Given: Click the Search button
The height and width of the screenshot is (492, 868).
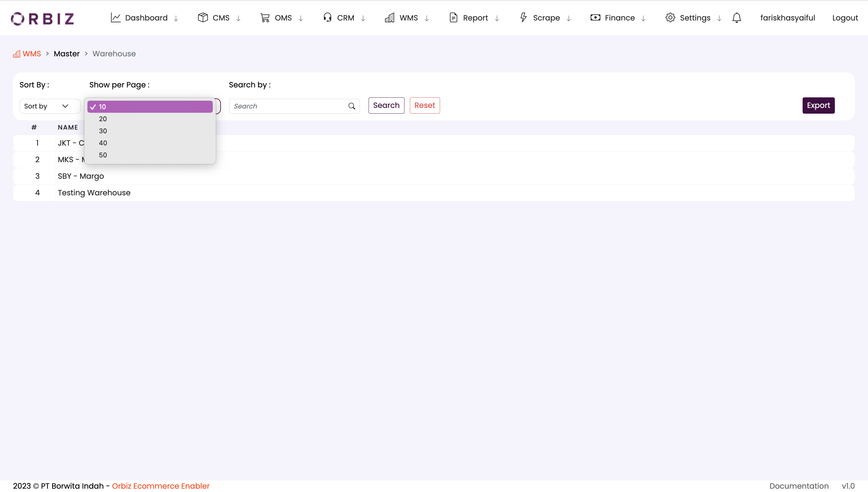Looking at the screenshot, I should [386, 105].
